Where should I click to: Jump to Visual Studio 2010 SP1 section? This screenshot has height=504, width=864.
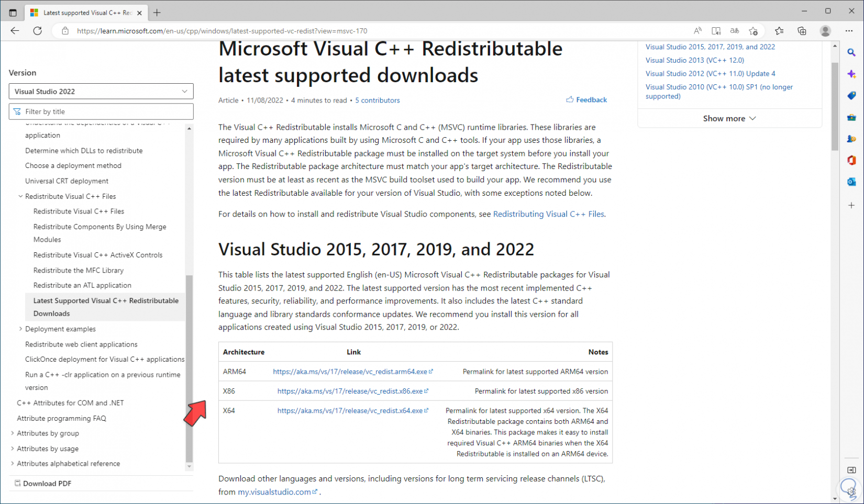pyautogui.click(x=719, y=92)
